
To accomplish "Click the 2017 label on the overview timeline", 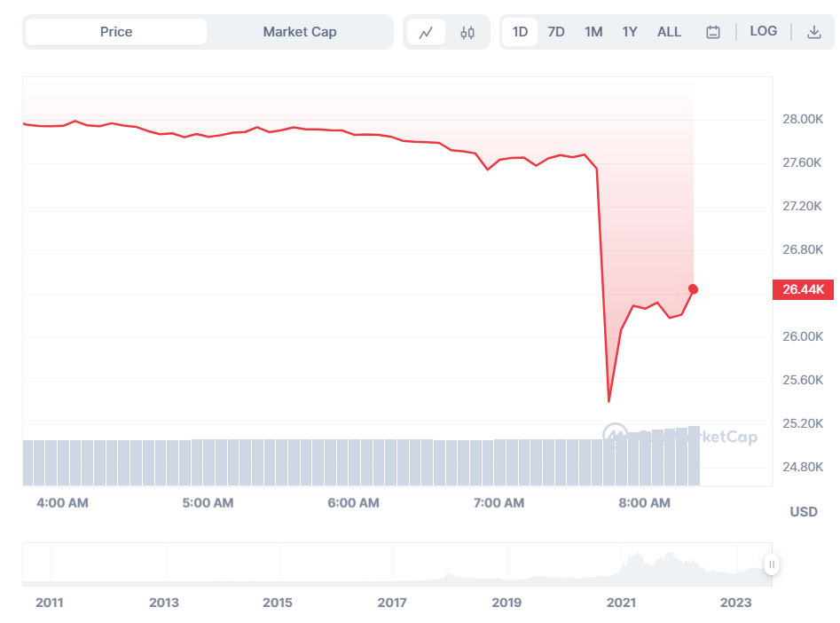I will coord(392,603).
